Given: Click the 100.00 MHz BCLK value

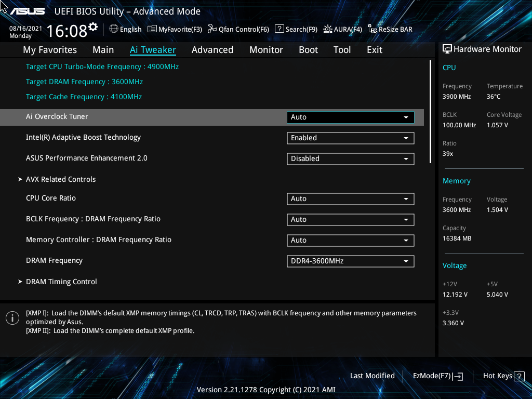Looking at the screenshot, I should point(459,125).
